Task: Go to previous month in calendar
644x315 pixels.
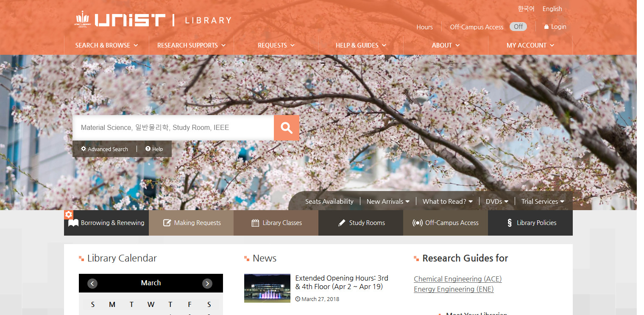Action: tap(92, 284)
